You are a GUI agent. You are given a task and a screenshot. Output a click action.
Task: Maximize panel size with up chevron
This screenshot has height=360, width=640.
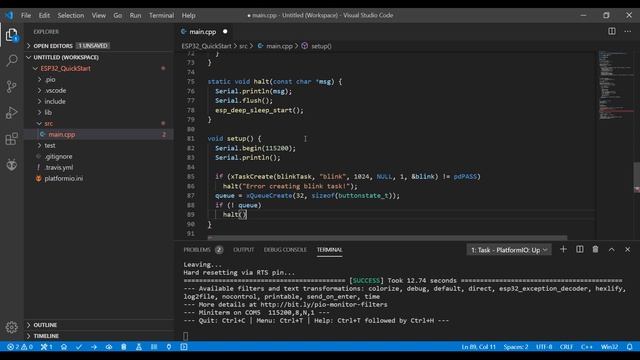[611, 249]
